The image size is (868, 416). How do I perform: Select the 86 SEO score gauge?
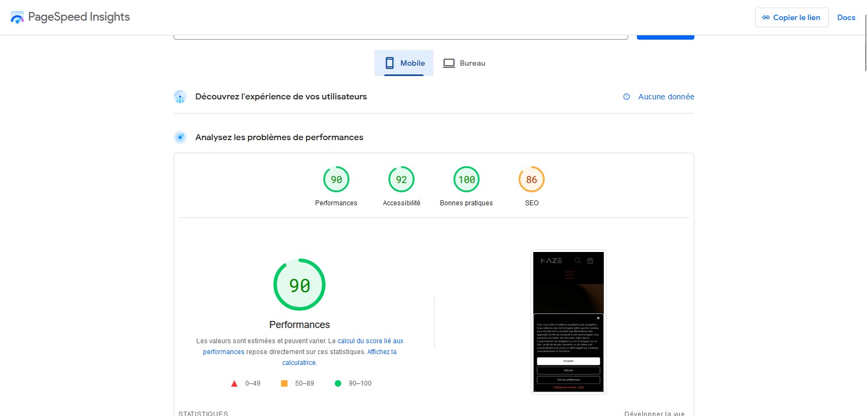coord(532,179)
